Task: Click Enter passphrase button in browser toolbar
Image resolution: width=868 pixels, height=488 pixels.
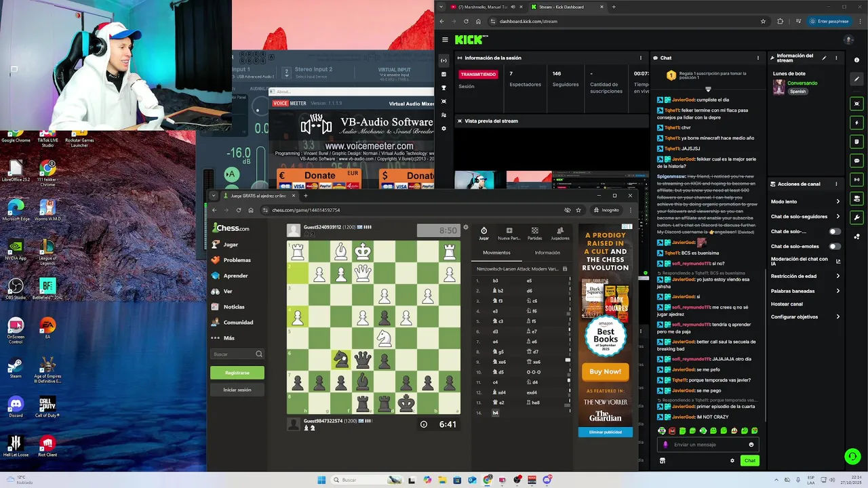Action: click(x=829, y=21)
